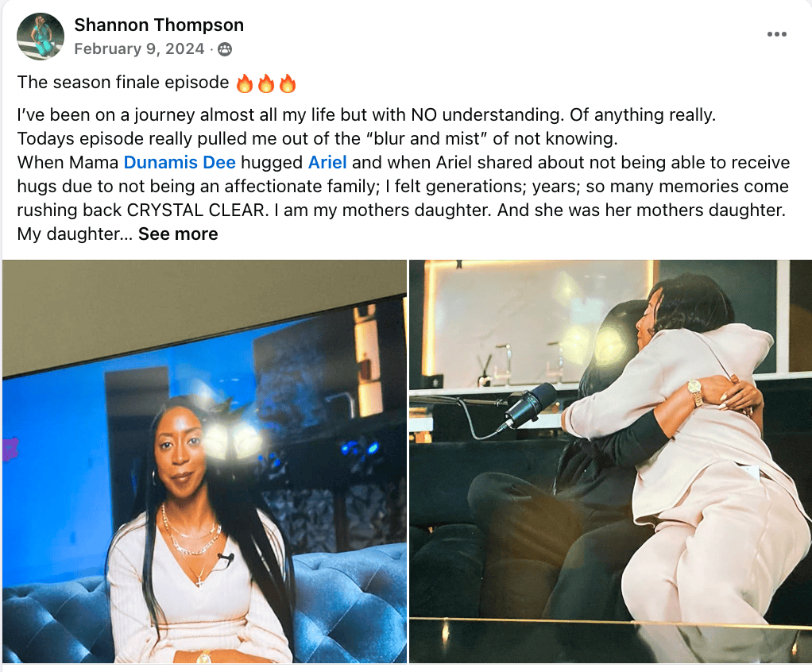The width and height of the screenshot is (812, 672).
Task: Click the studio microphone in the hugging photo
Action: click(x=529, y=404)
